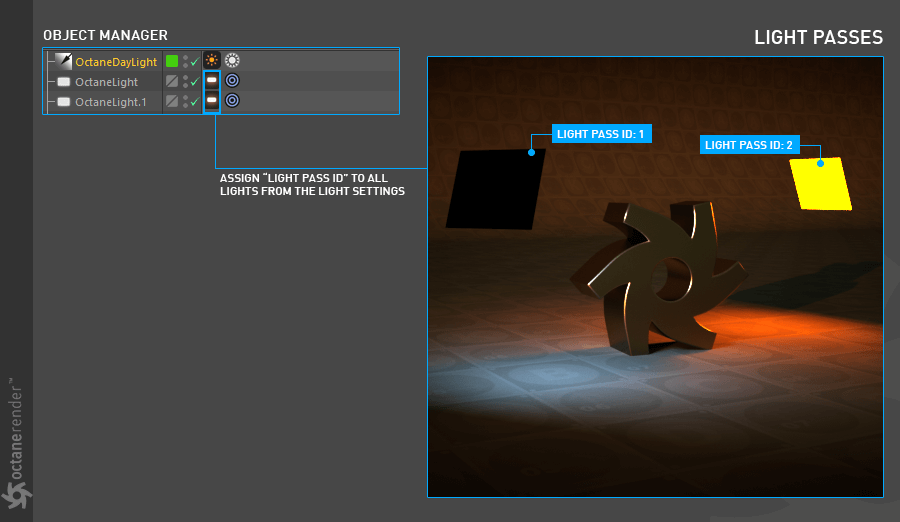This screenshot has width=900, height=522.
Task: Toggle visibility dots for OctaneLight.1
Action: 185,102
